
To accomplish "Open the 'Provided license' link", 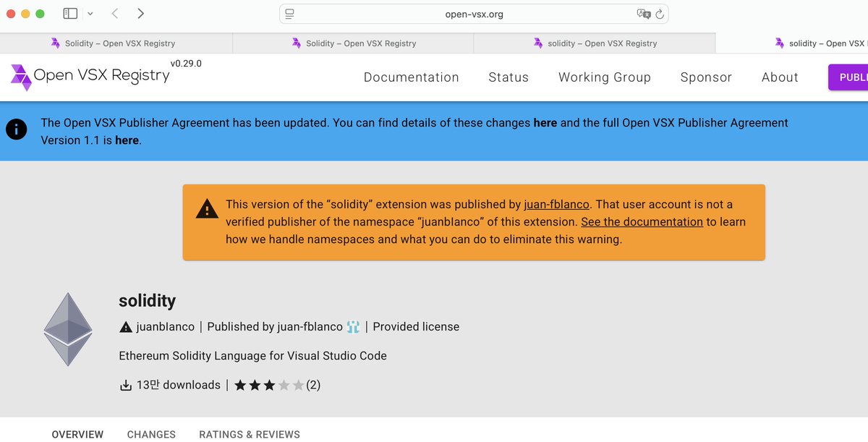I will 416,327.
